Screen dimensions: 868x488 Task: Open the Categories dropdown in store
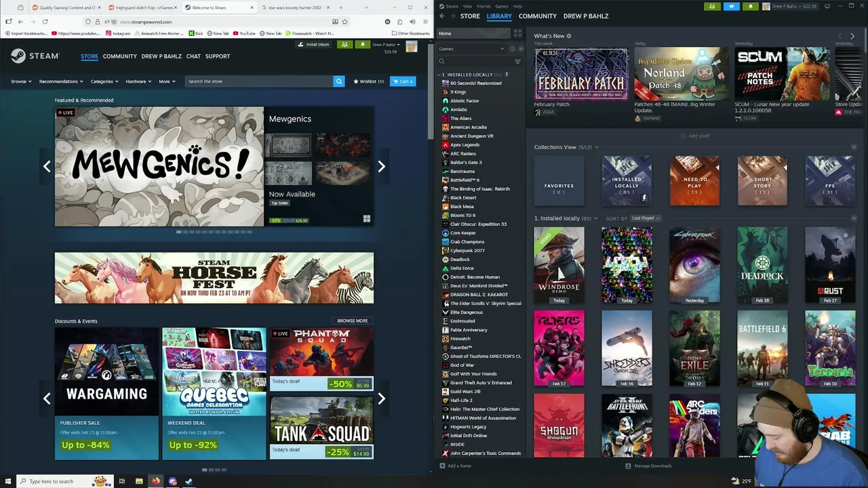point(104,81)
